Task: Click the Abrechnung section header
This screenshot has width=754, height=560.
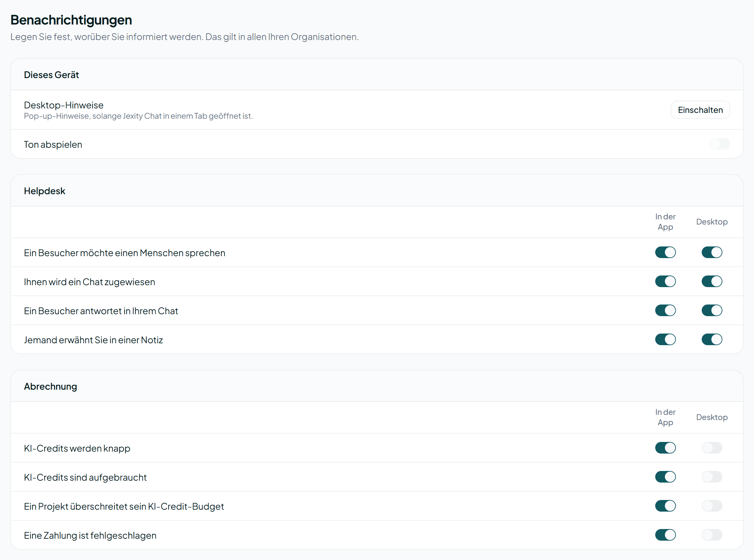Action: 50,386
